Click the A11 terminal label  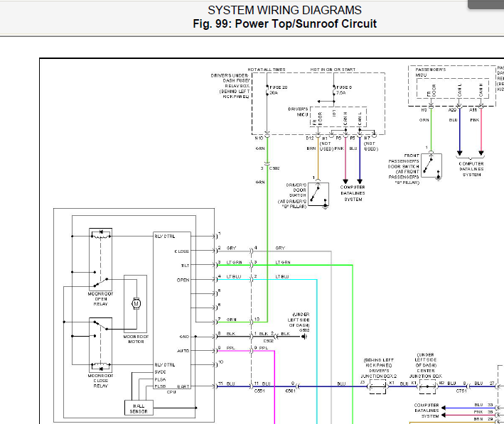473,110
